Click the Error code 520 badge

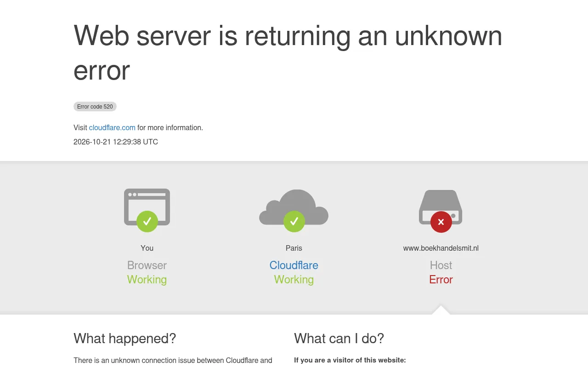tap(95, 107)
